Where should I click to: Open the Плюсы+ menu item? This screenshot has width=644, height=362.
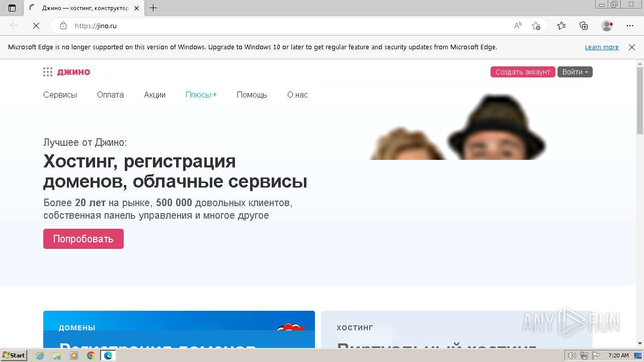coord(201,95)
